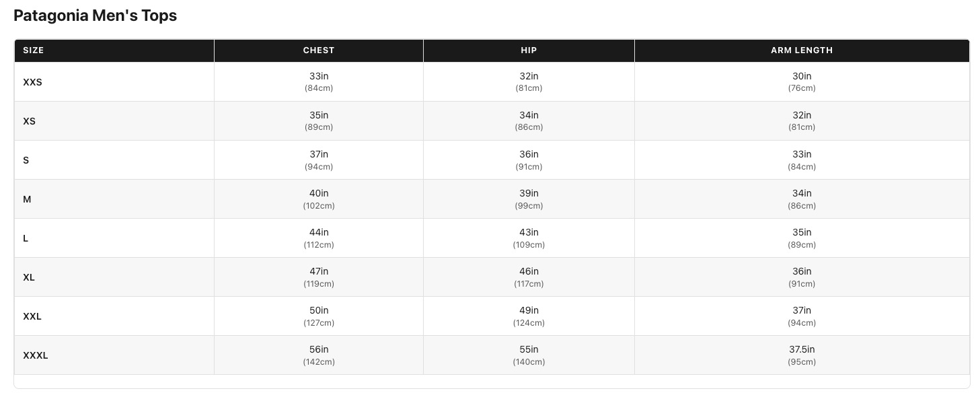The height and width of the screenshot is (395, 980).
Task: Click the 40in chest value for M
Action: pyautogui.click(x=319, y=193)
